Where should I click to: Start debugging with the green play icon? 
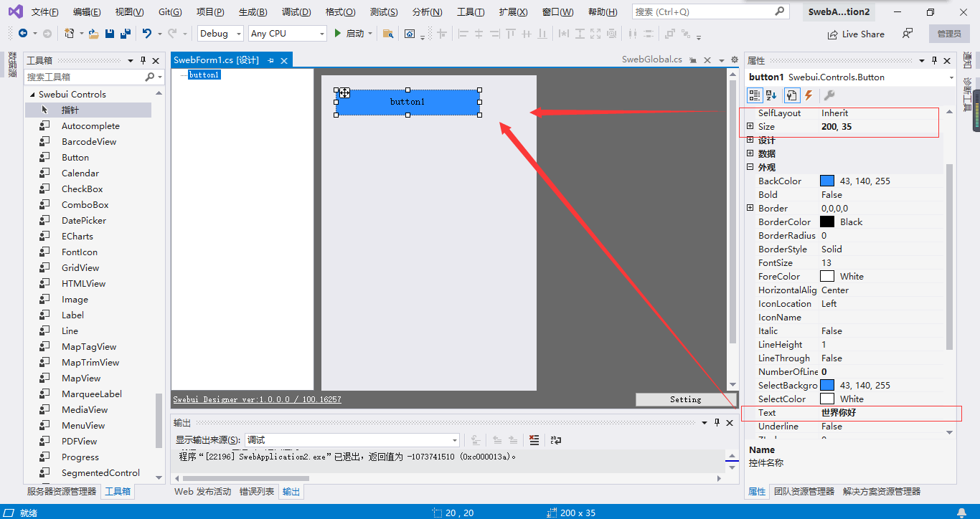338,34
